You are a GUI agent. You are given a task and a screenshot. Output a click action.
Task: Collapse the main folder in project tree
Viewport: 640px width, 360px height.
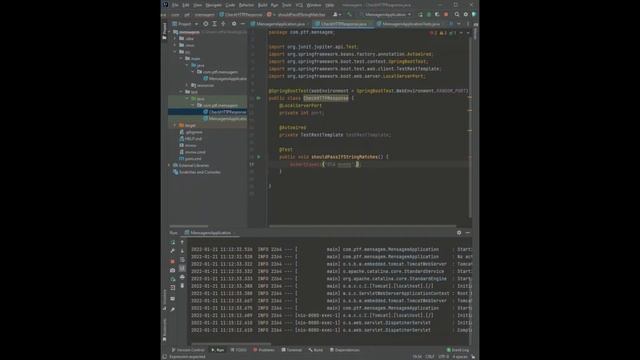point(182,58)
